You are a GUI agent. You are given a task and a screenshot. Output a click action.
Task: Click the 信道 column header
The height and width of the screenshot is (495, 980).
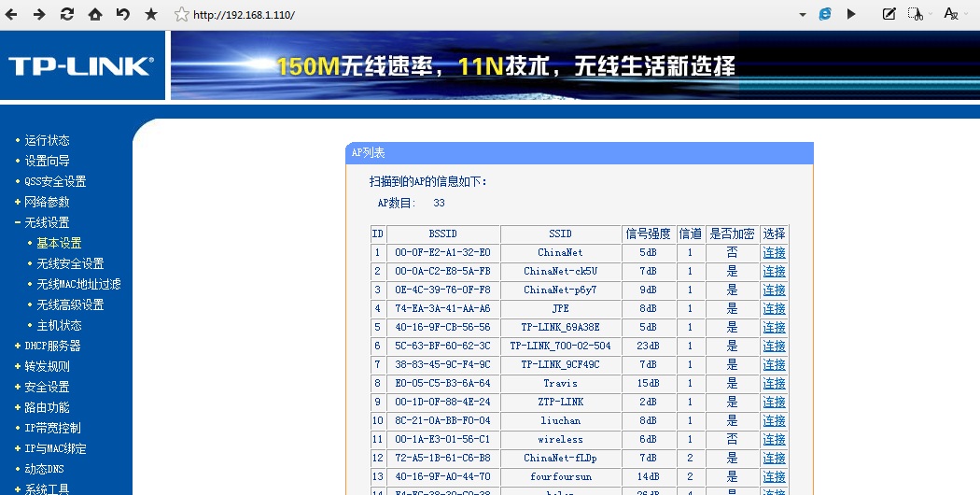[690, 234]
